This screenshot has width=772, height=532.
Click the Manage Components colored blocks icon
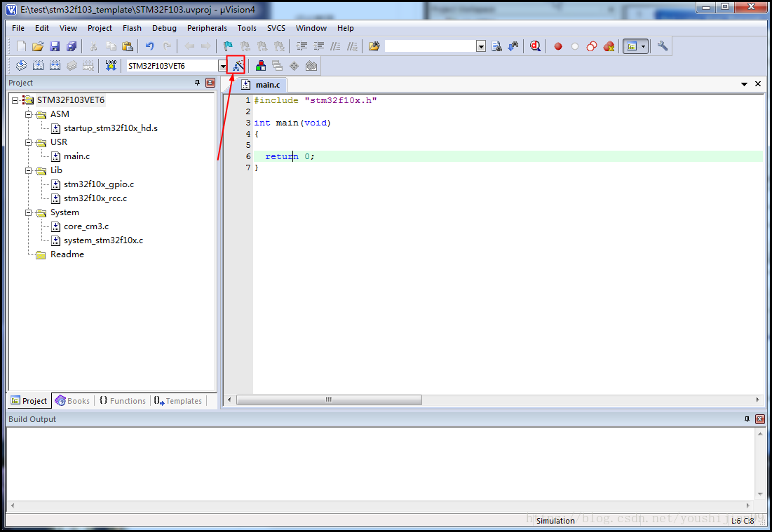click(260, 66)
